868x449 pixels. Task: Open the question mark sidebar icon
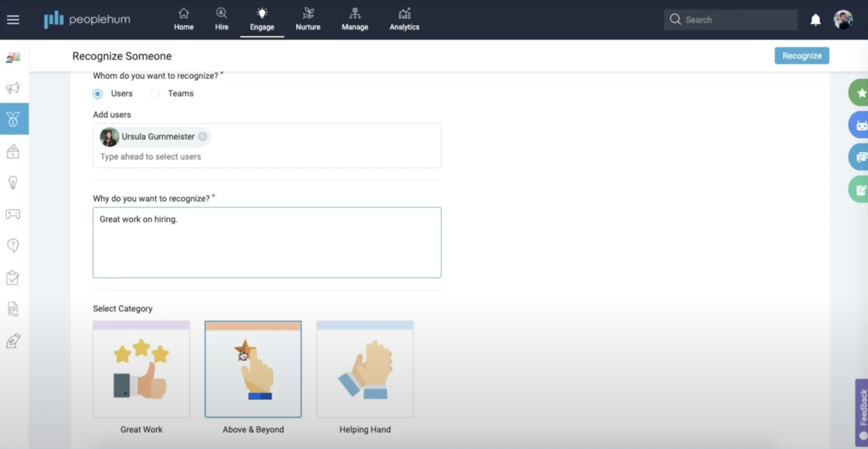(13, 245)
